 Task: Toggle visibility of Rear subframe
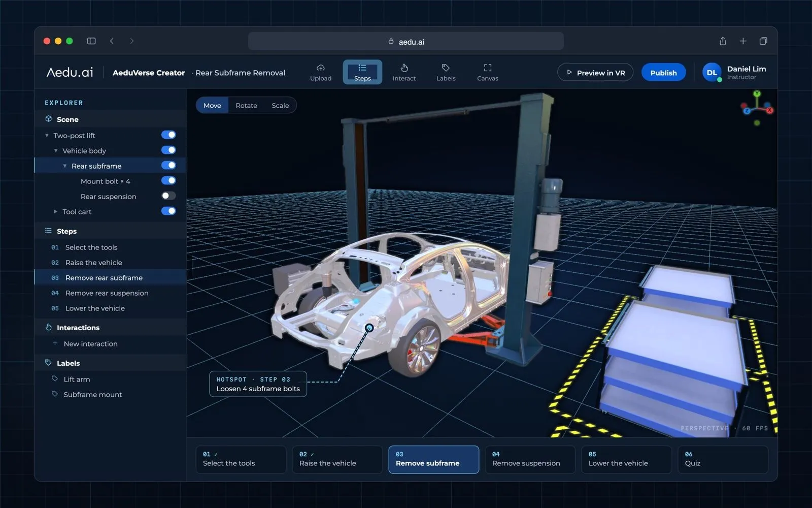pyautogui.click(x=168, y=165)
